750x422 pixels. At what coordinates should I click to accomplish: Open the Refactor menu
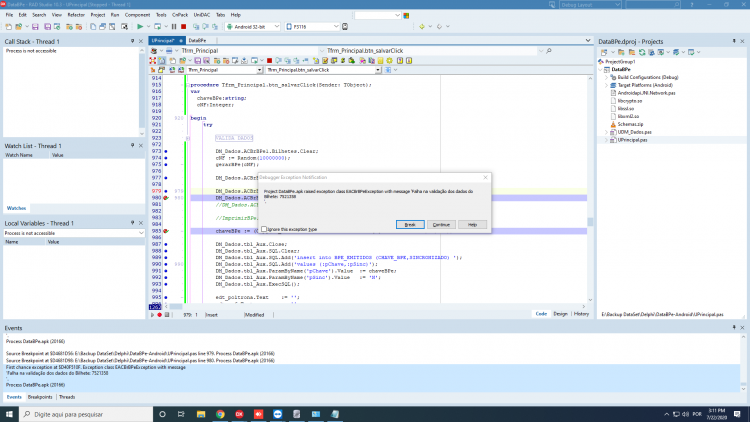click(76, 15)
